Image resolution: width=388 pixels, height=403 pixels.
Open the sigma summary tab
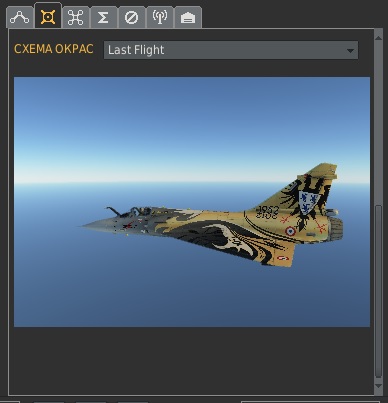103,17
